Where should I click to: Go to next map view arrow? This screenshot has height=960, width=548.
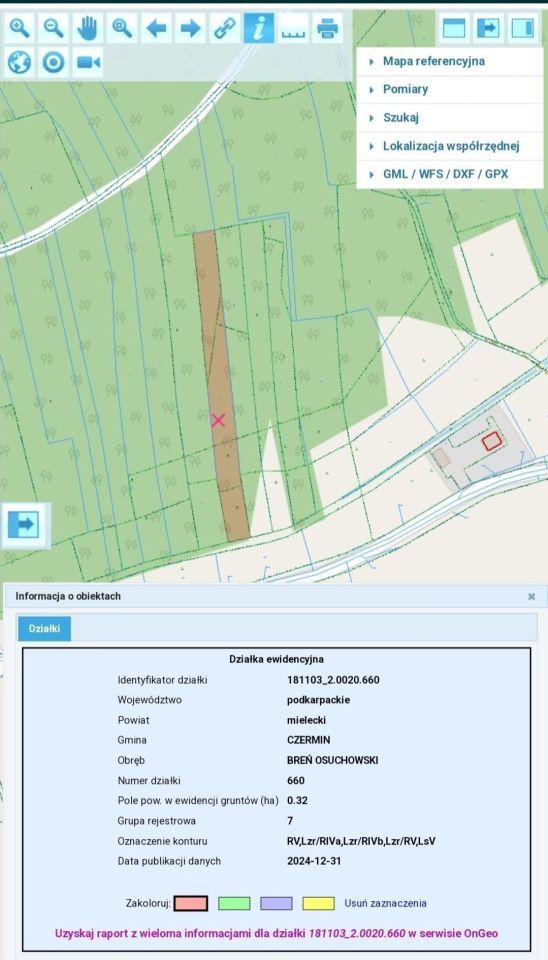tap(190, 28)
